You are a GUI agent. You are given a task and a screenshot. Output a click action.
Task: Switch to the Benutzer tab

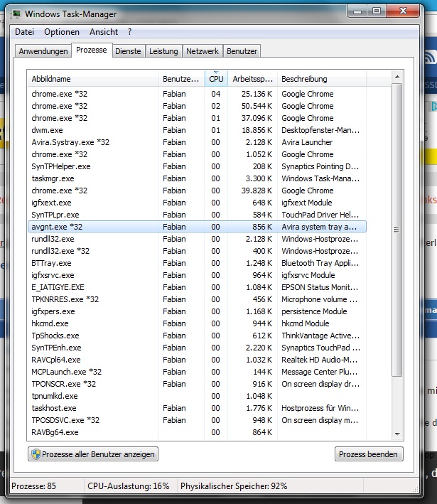coord(242,51)
